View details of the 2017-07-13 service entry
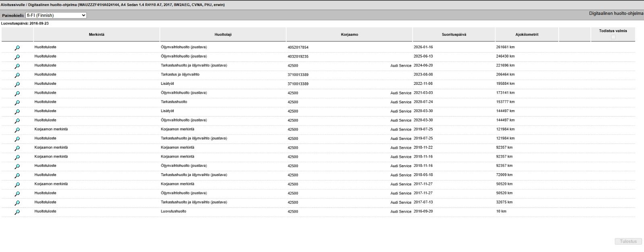Image resolution: width=644 pixels, height=252 pixels. click(x=17, y=203)
